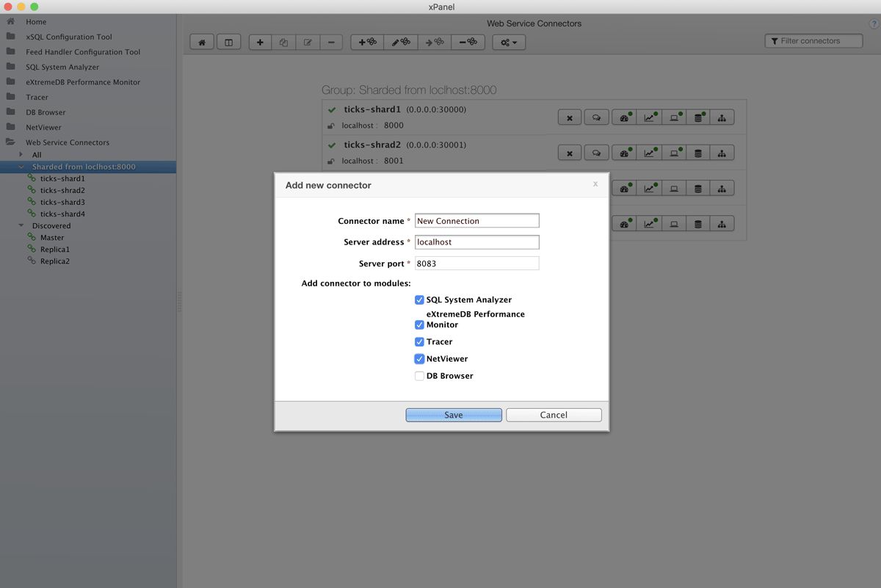Click the database icon on ticks-shrad2 row
881x588 pixels.
[698, 153]
